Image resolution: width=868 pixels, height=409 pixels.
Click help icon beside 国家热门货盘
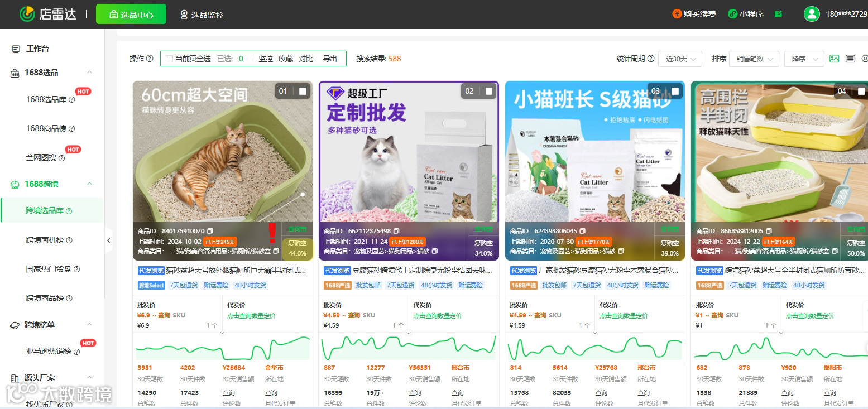coord(77,269)
